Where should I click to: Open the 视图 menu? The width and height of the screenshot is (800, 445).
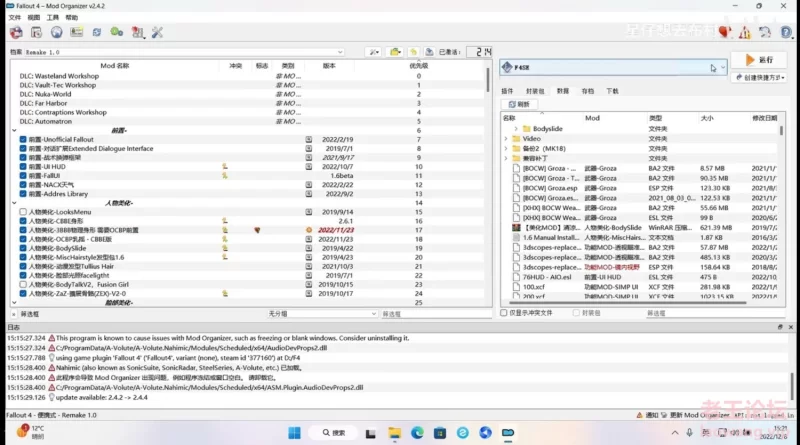tap(34, 17)
